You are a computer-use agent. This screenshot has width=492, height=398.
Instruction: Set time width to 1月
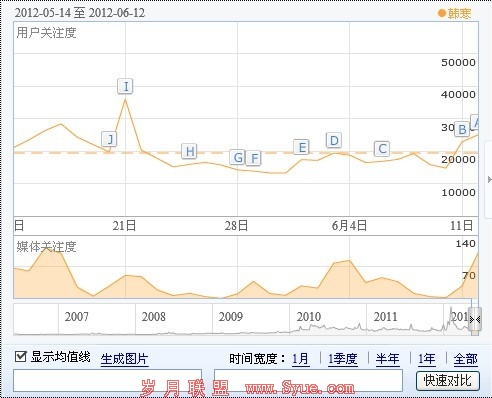[301, 359]
